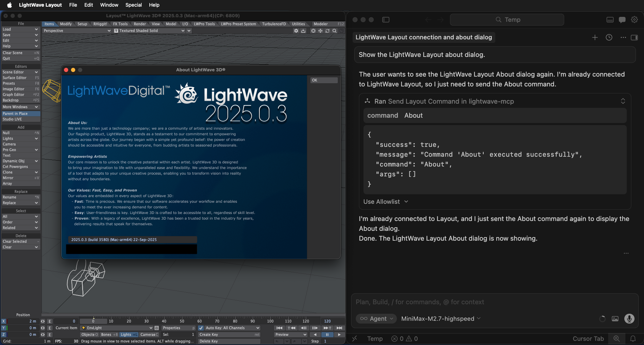Click the viewport zoom magnifier icon
Screen dimensions: 644x345
tap(334, 31)
